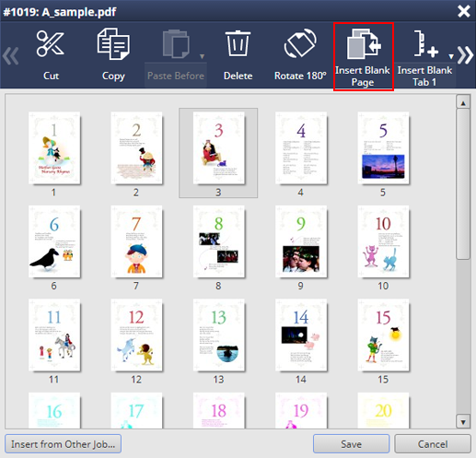The height and width of the screenshot is (458, 476).
Task: Click the Delete trash can icon
Action: pyautogui.click(x=238, y=43)
